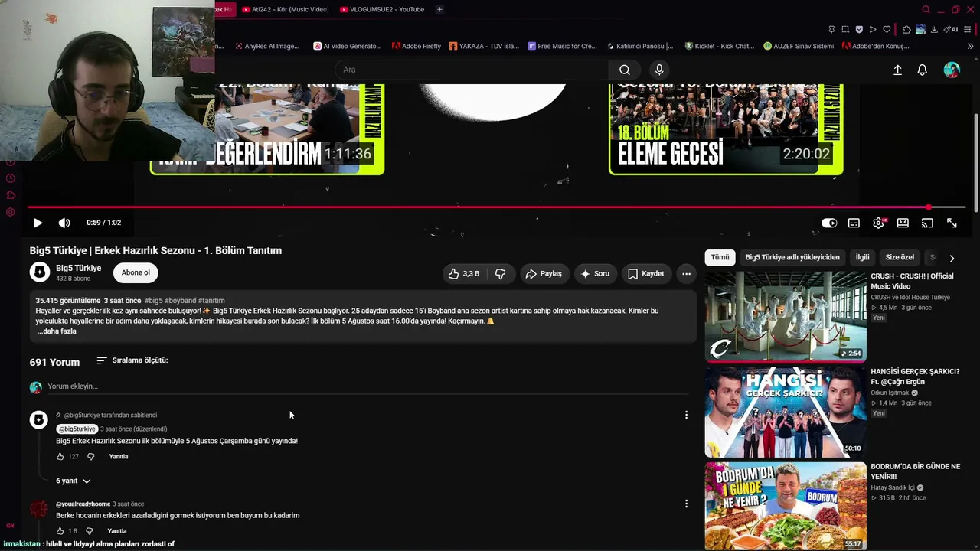Image resolution: width=980 pixels, height=551 pixels.
Task: Open the Big5 Türkiye channel name link
Action: (78, 268)
